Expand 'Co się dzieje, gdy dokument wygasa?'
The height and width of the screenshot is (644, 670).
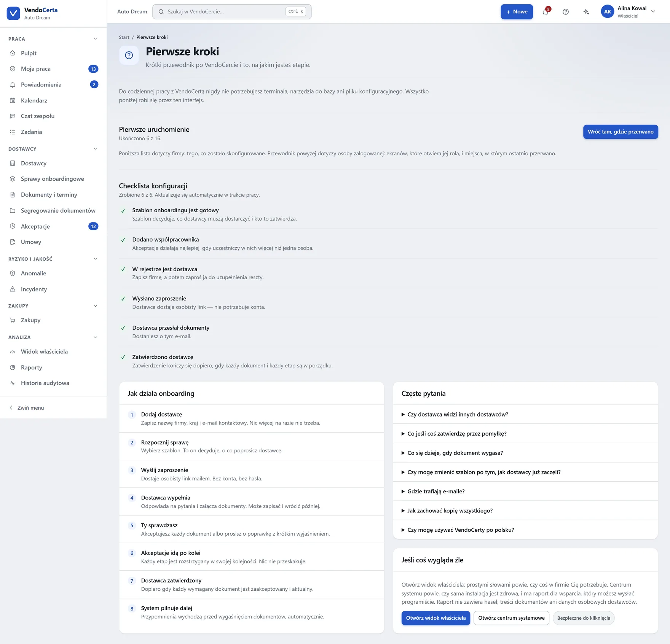[525, 453]
